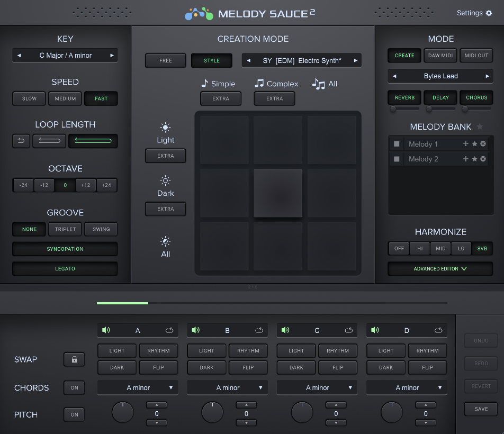This screenshot has width=504, height=434.
Task: Enable Light EXTRA option
Action: 166,156
